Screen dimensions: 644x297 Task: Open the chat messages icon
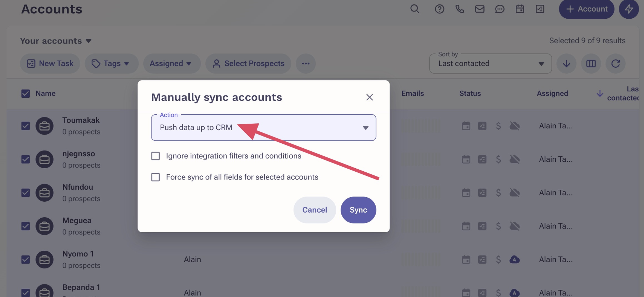[500, 9]
